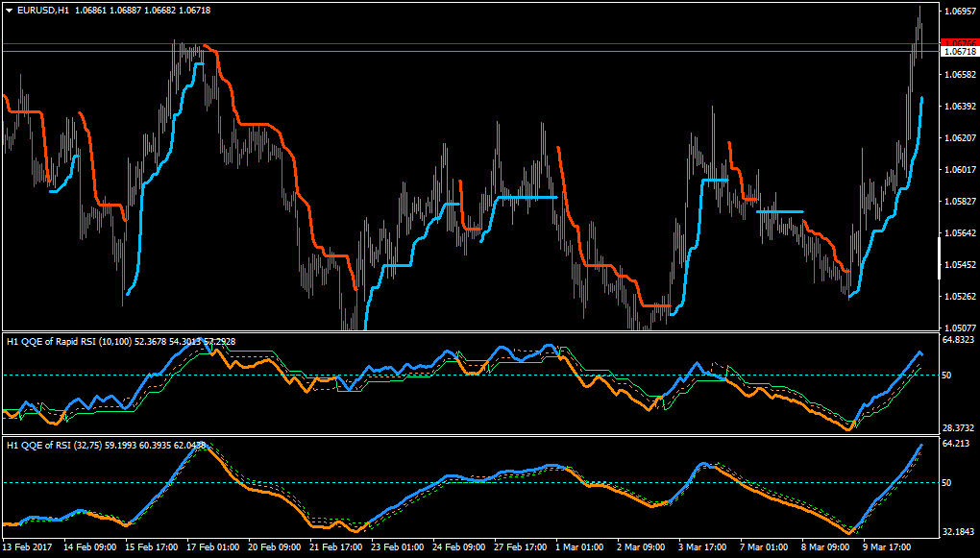Image resolution: width=980 pixels, height=558 pixels.
Task: Click the 1.05827 price axis label
Action: coord(961,201)
